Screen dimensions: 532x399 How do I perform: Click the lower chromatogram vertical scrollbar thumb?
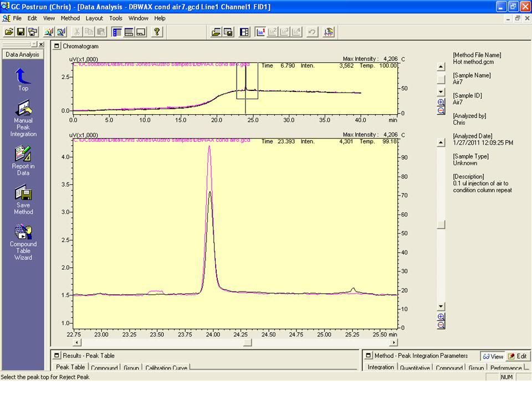[441, 224]
